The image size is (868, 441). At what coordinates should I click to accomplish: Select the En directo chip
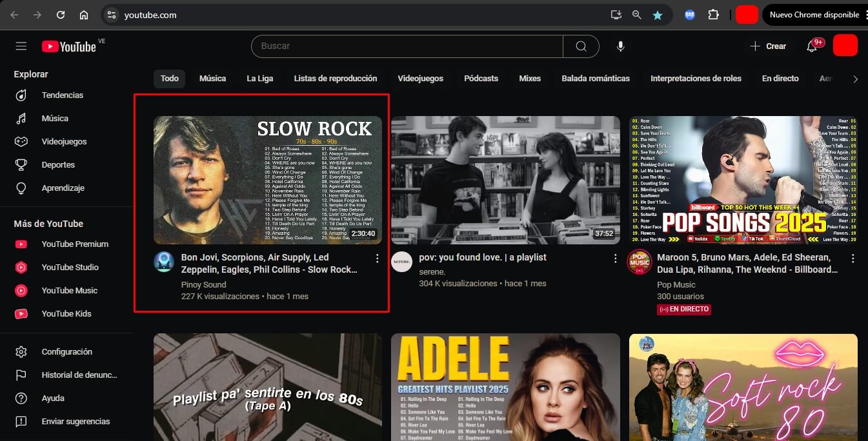click(x=780, y=79)
